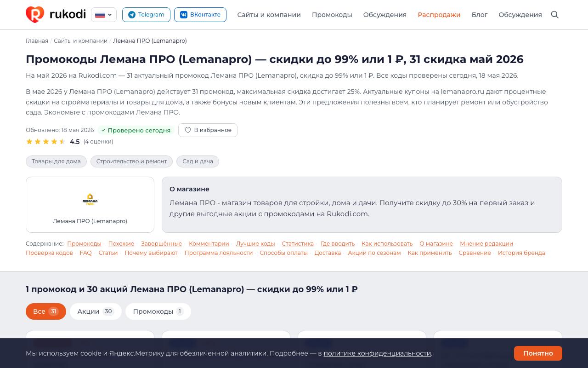Add store to favorites with В избранное
This screenshot has height=368, width=588.
pyautogui.click(x=208, y=130)
